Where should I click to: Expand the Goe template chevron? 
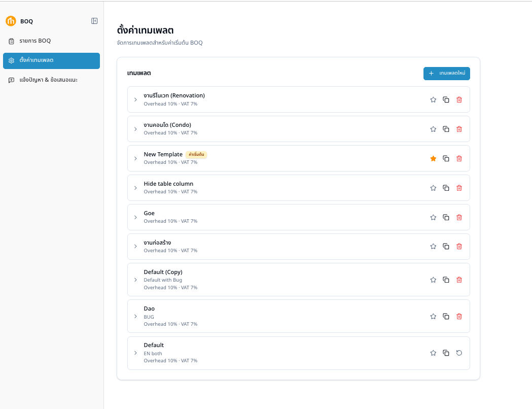(135, 217)
